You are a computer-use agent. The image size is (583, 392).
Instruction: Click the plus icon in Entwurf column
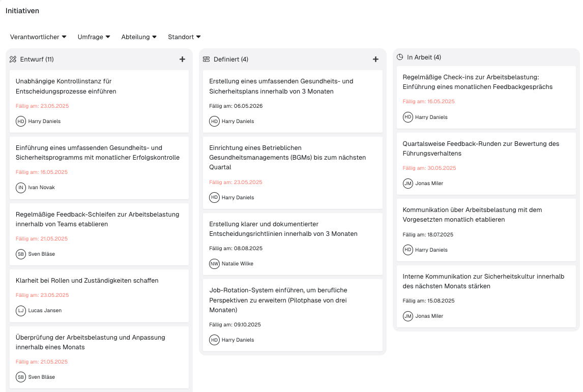tap(182, 59)
